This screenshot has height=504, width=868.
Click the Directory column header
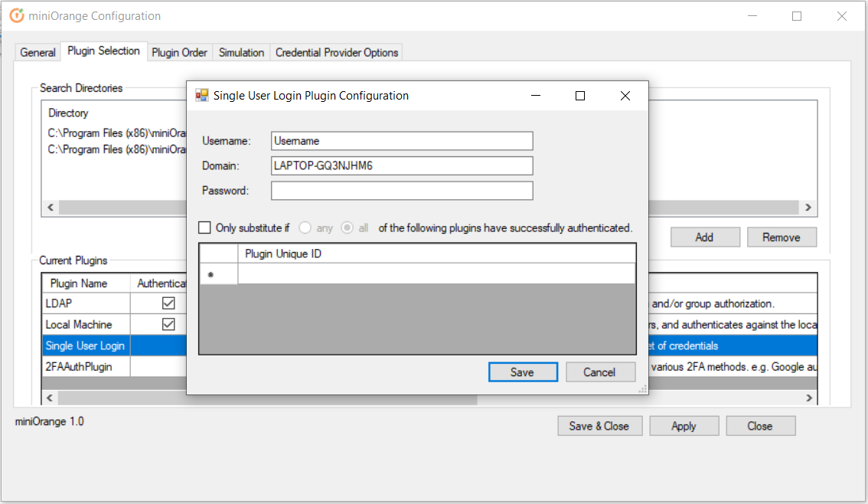[x=68, y=113]
